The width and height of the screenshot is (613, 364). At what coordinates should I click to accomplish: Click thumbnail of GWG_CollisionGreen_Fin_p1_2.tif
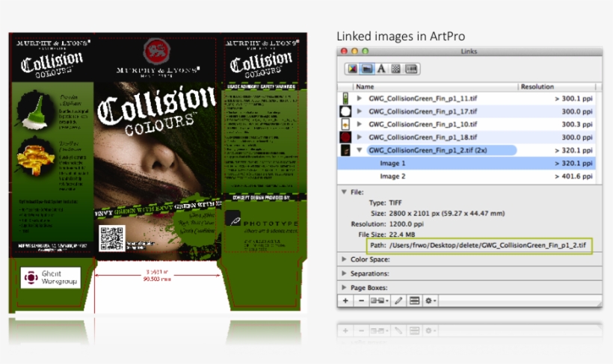(345, 150)
